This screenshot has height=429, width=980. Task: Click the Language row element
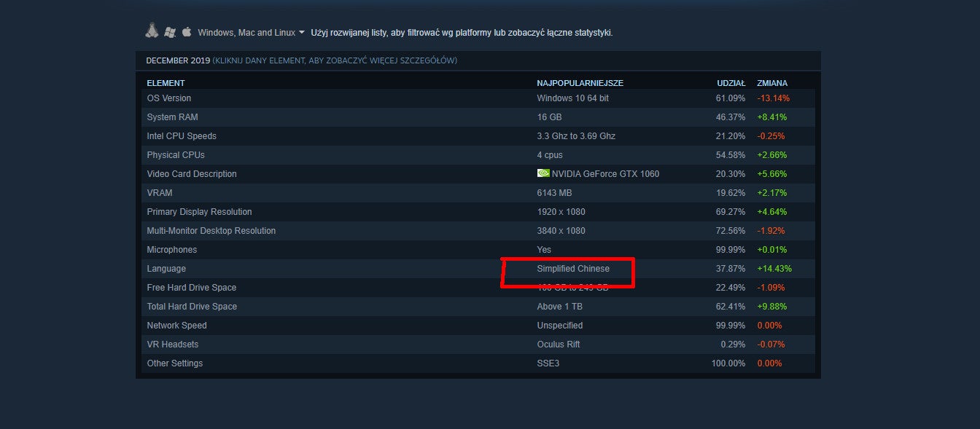click(478, 269)
